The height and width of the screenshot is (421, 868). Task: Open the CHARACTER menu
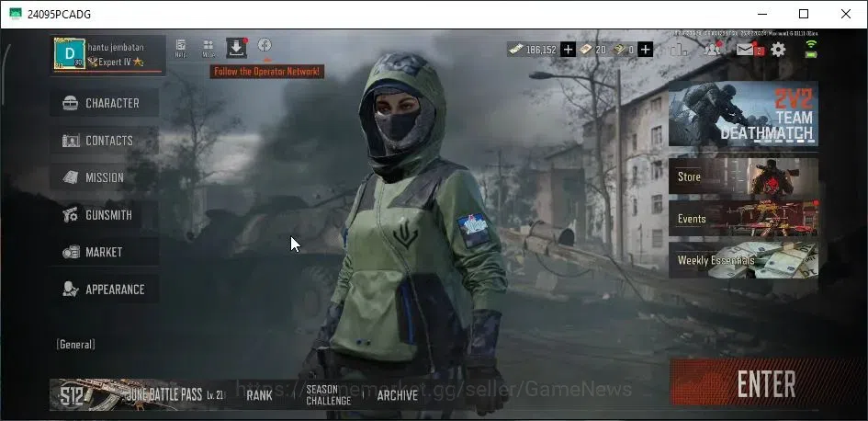[x=105, y=103]
